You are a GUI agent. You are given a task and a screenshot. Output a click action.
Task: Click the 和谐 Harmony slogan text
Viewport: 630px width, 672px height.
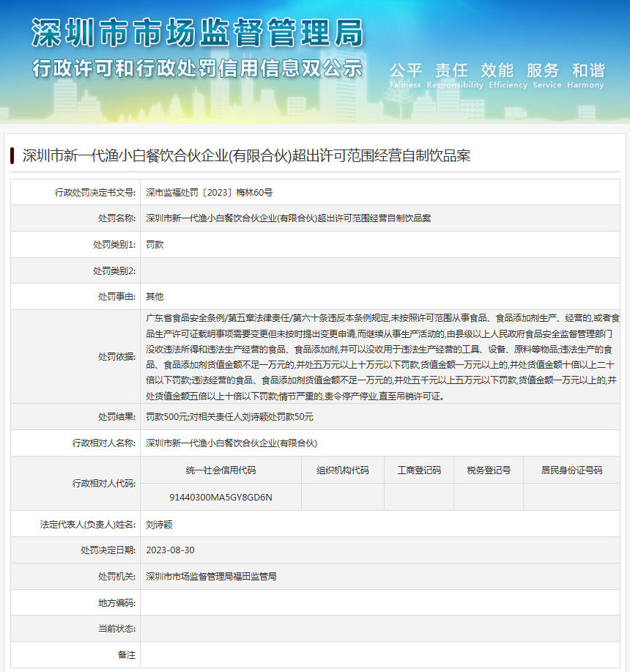point(585,75)
